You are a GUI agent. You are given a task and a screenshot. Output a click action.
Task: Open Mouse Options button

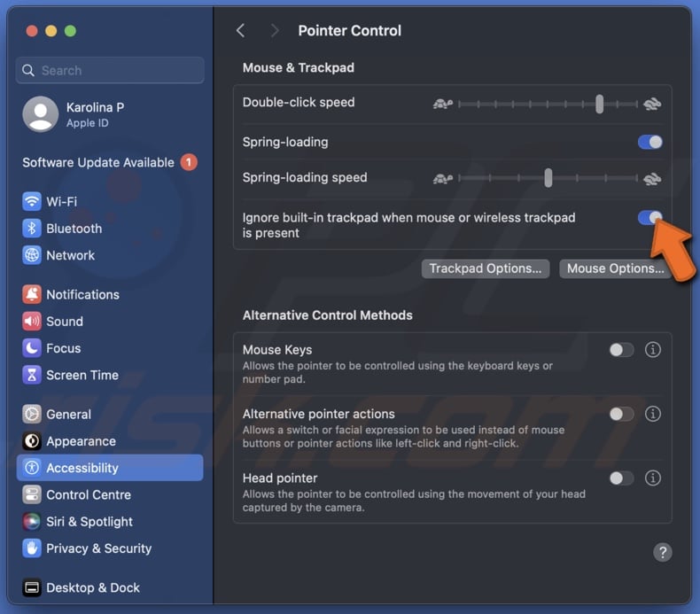pos(615,268)
